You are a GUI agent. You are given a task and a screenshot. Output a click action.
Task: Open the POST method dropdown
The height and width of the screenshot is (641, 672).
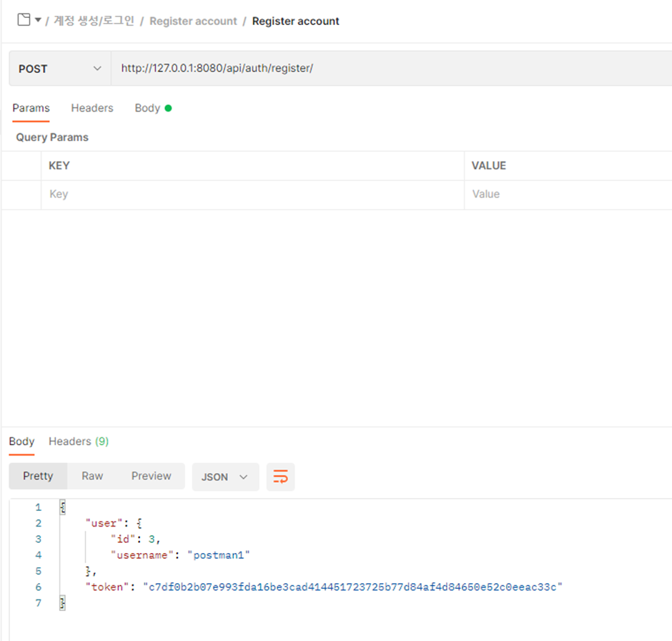(59, 69)
